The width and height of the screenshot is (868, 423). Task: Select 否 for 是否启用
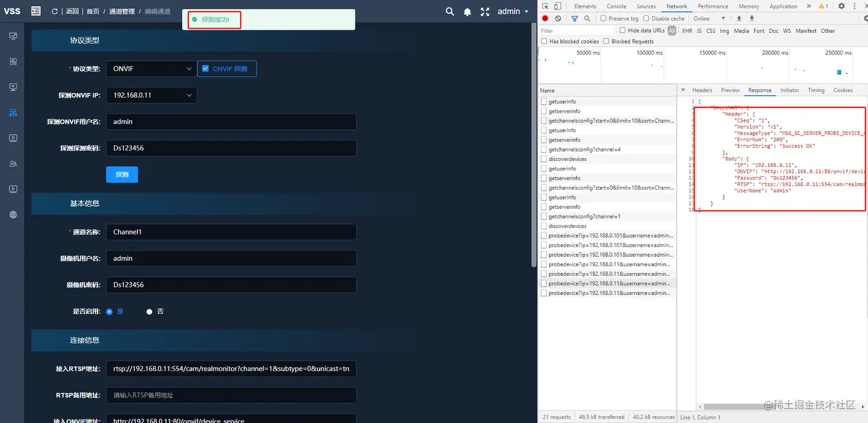click(150, 312)
